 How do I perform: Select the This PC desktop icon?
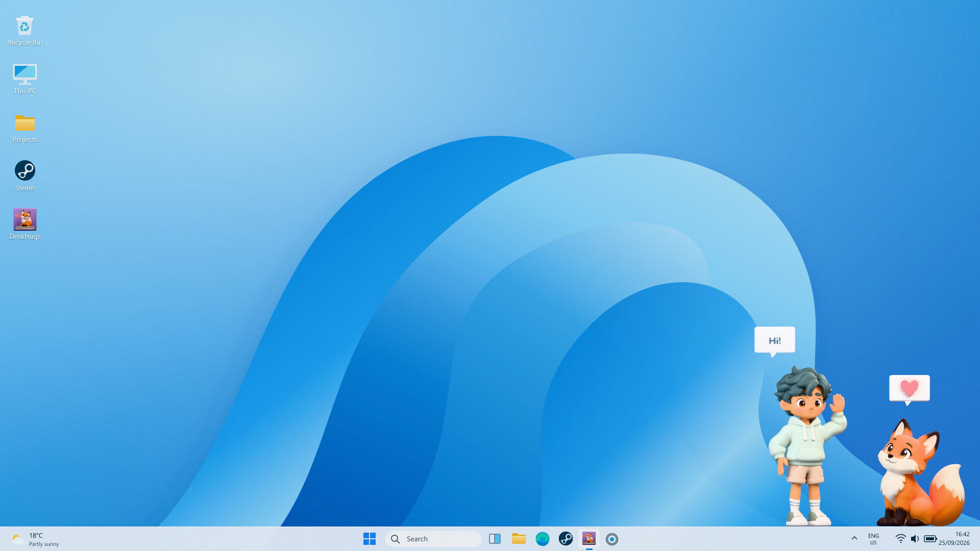[x=24, y=79]
